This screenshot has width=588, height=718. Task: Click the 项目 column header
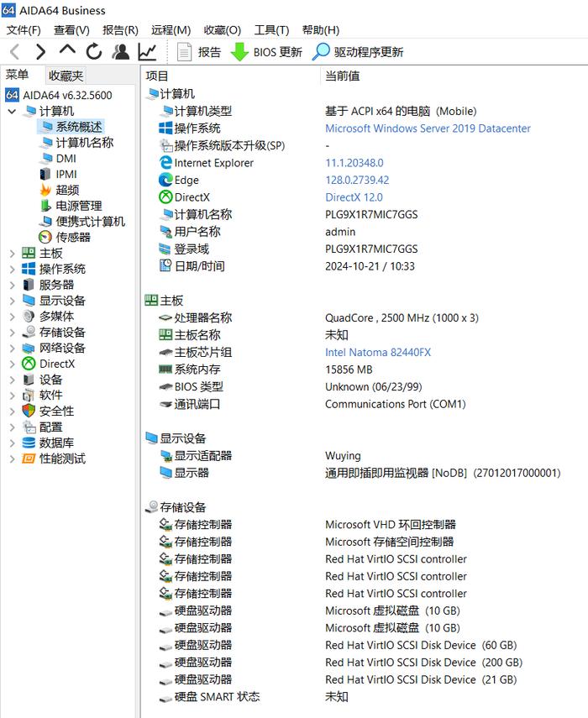coord(157,76)
